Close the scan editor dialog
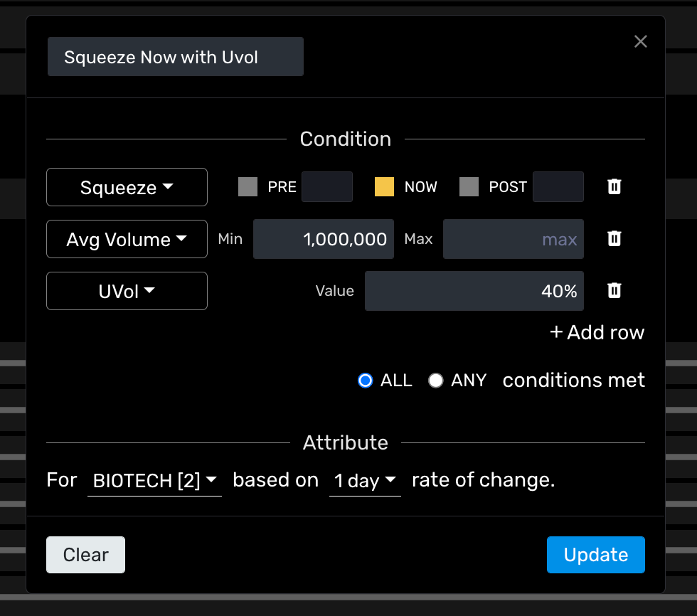697x616 pixels. [x=641, y=42]
